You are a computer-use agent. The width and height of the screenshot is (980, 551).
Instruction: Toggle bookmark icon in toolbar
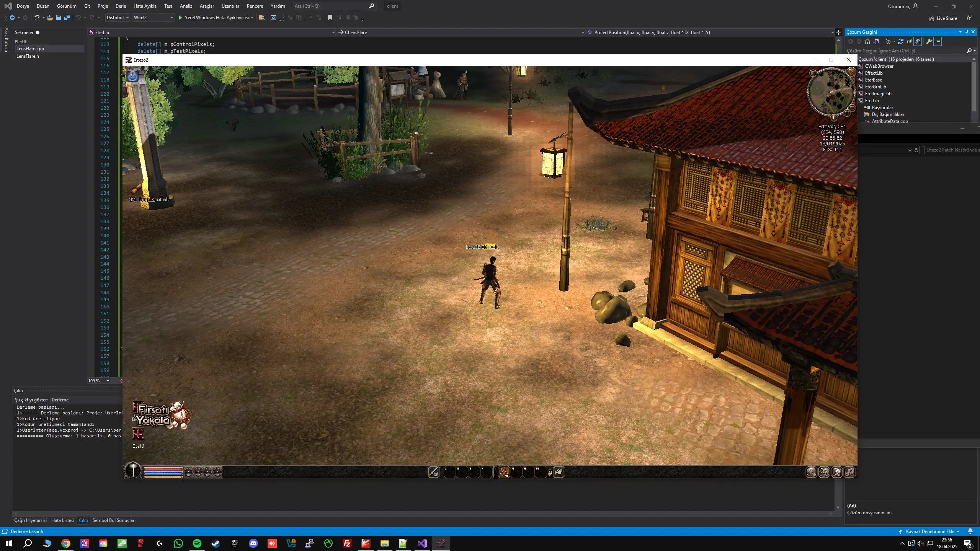point(330,18)
